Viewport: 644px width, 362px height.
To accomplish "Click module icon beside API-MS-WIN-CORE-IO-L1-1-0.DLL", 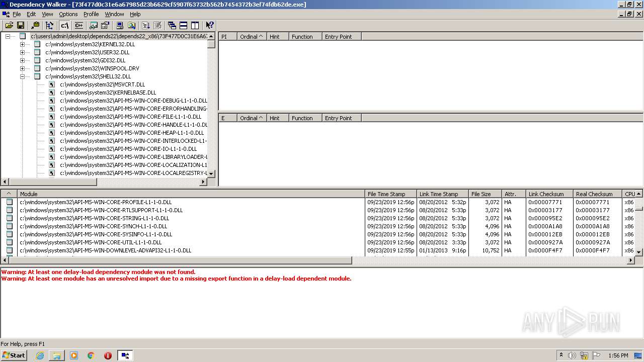I will pos(51,149).
